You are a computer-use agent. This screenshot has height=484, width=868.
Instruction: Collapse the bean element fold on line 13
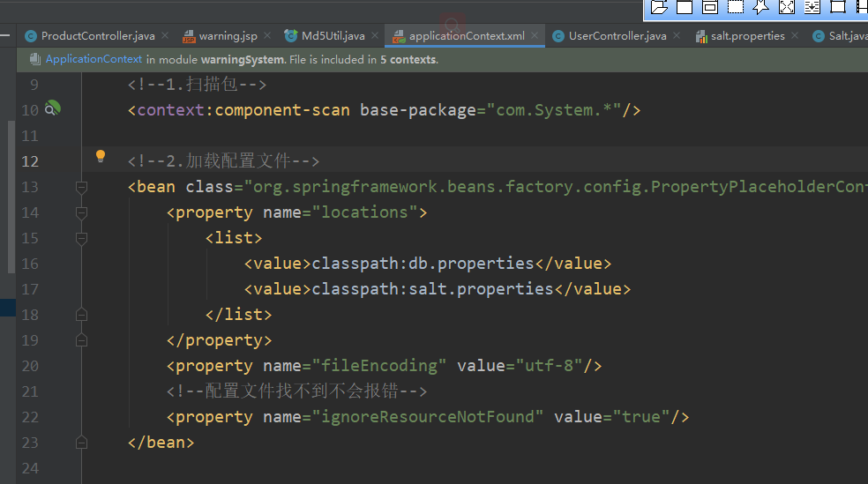pyautogui.click(x=81, y=188)
